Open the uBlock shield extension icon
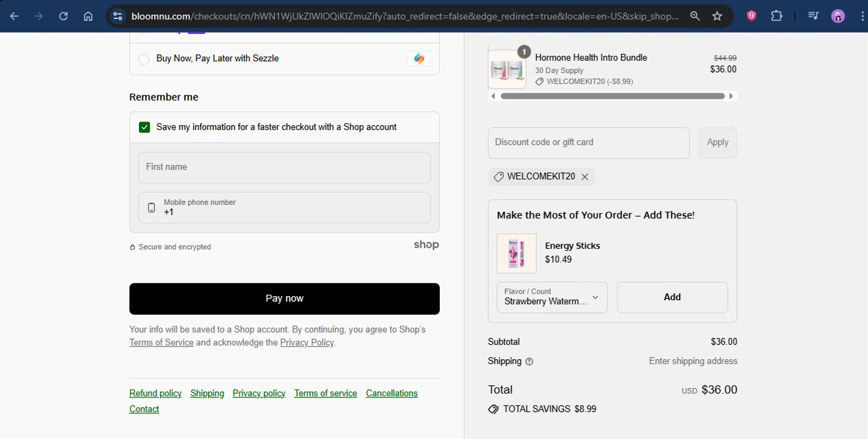Viewport: 868px width, 439px height. point(751,16)
